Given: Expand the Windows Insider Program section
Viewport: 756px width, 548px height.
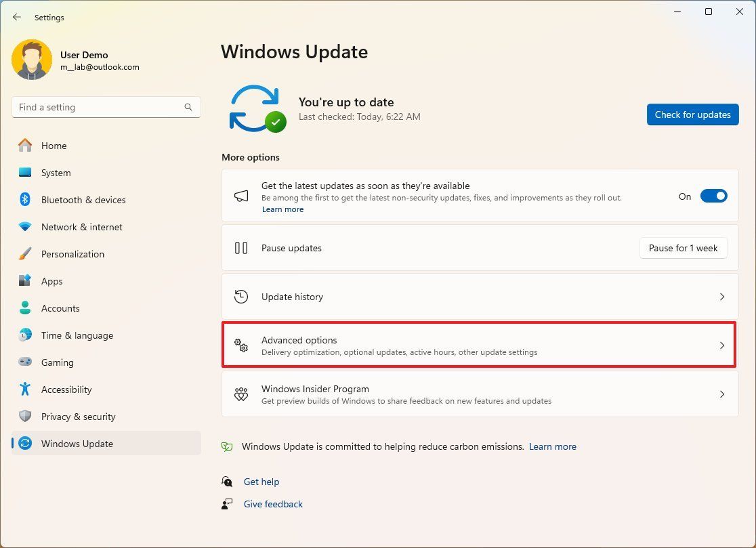Looking at the screenshot, I should [480, 394].
